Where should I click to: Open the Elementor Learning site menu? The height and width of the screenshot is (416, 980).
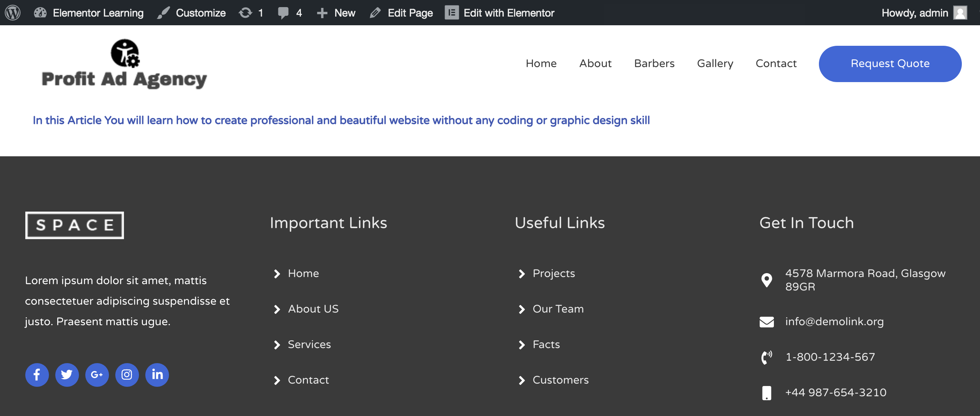[x=89, y=13]
